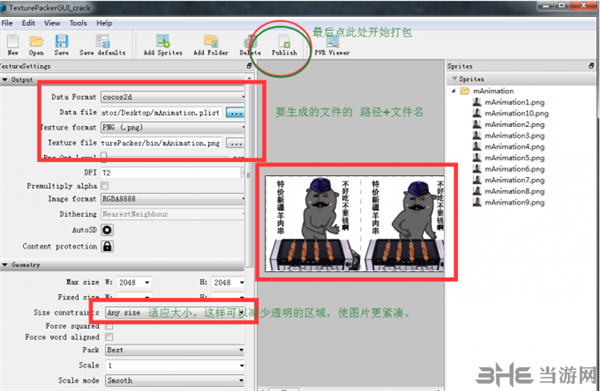The image size is (600, 391).
Task: Open the File menu
Action: [x=7, y=23]
